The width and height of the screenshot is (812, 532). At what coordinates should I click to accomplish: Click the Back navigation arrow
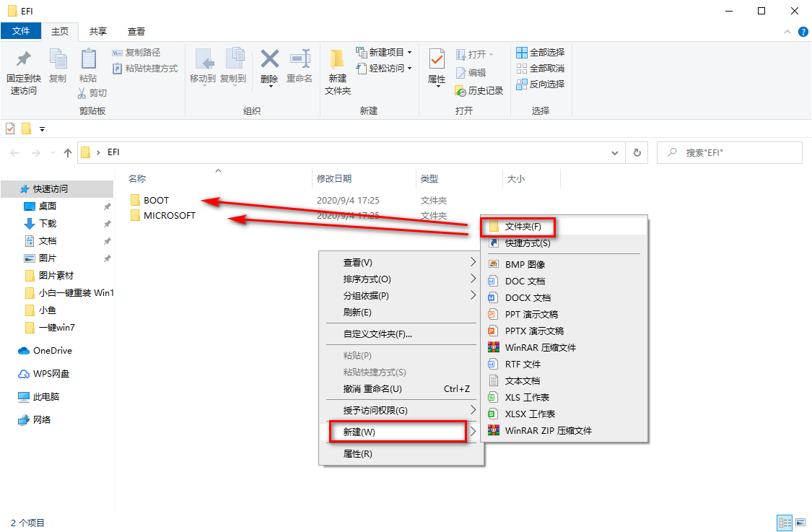[x=15, y=153]
